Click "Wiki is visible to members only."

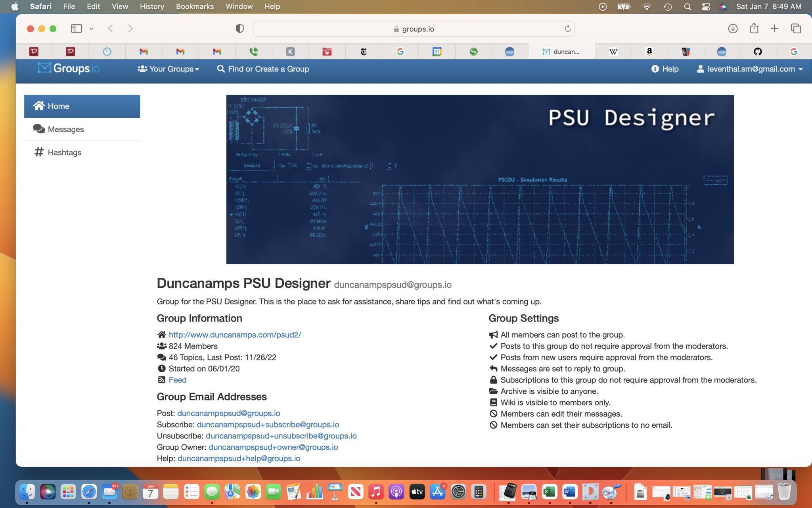(555, 402)
